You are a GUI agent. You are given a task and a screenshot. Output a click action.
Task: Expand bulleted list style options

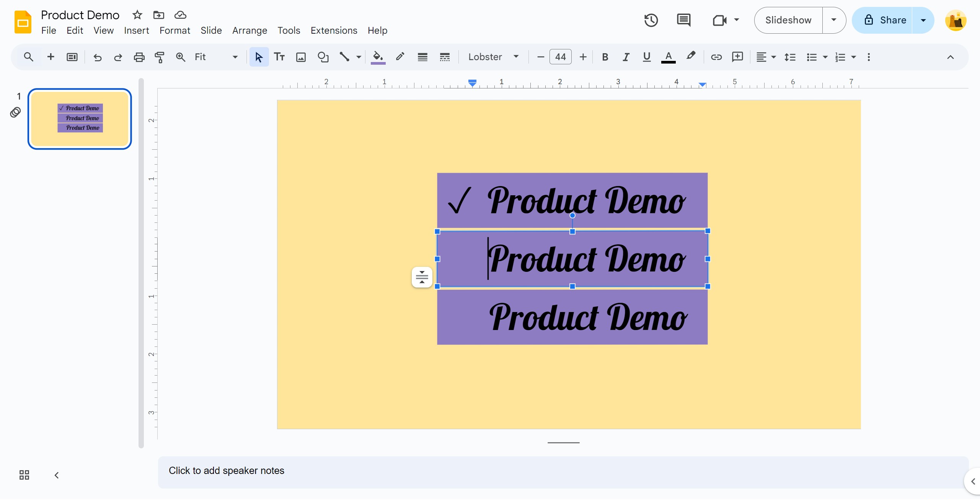pos(825,57)
